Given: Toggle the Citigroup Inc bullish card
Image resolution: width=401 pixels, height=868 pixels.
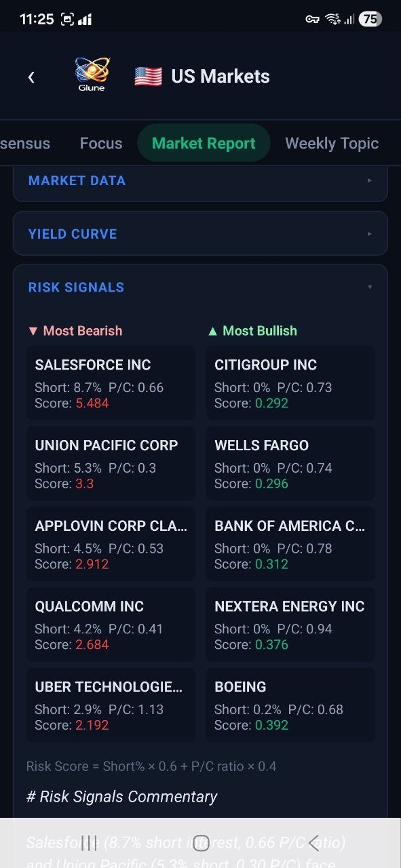Looking at the screenshot, I should pyautogui.click(x=290, y=382).
